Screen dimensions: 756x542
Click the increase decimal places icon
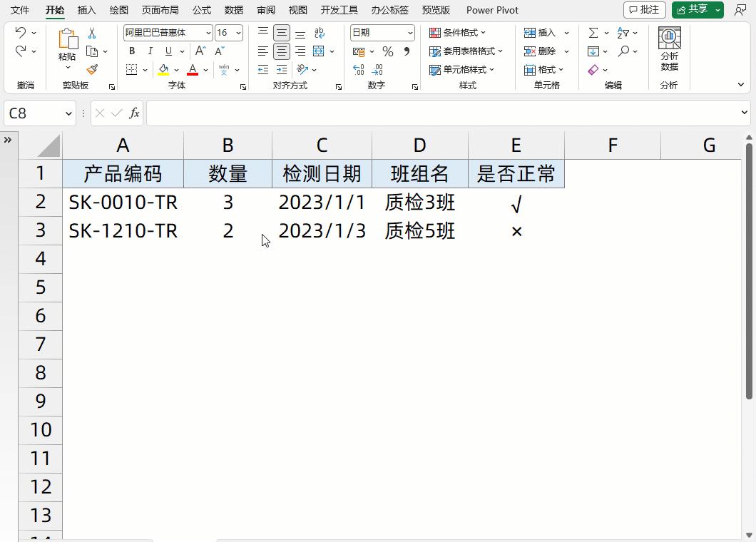tap(359, 68)
